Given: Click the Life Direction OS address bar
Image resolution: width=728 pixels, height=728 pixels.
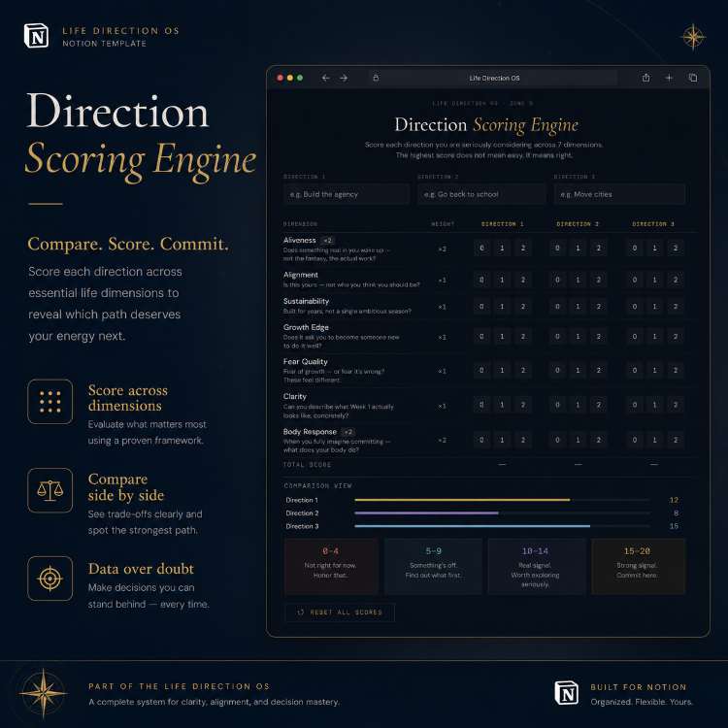Looking at the screenshot, I should (494, 78).
